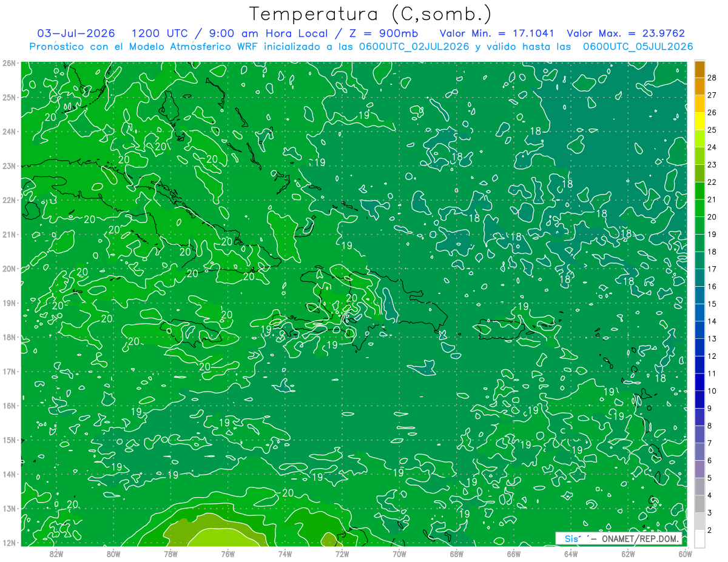Click the 76W longitude axis label

[227, 554]
